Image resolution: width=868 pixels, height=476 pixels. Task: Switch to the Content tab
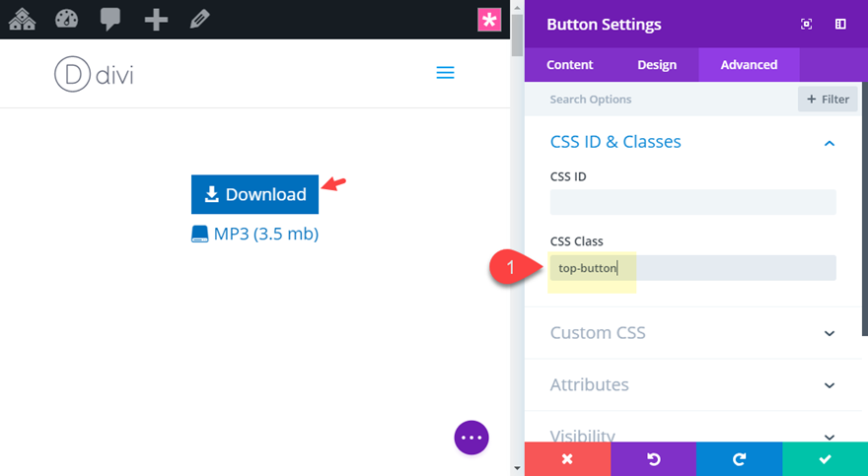coord(570,65)
